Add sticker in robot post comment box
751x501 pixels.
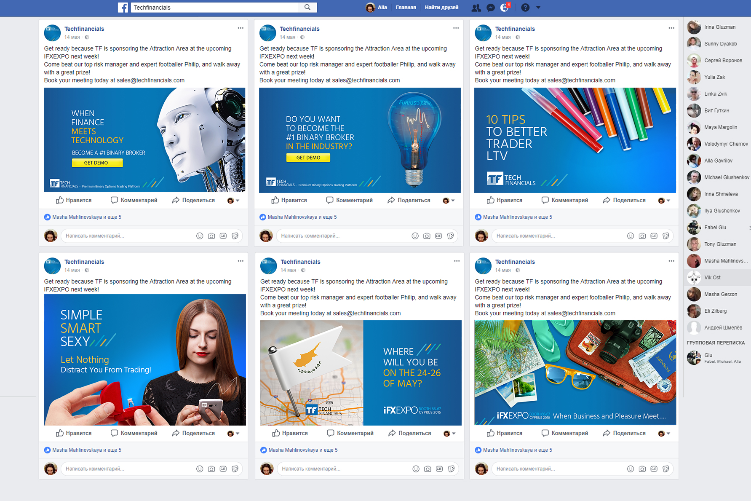235,236
